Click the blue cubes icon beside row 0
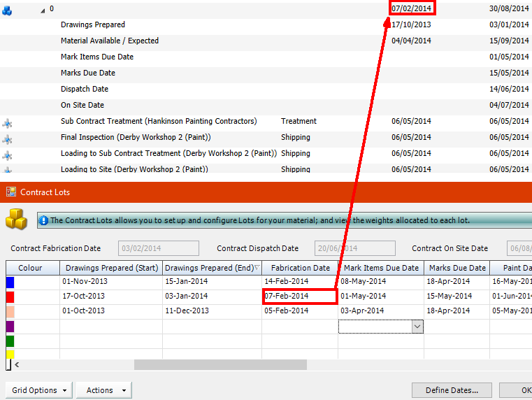 pyautogui.click(x=7, y=10)
